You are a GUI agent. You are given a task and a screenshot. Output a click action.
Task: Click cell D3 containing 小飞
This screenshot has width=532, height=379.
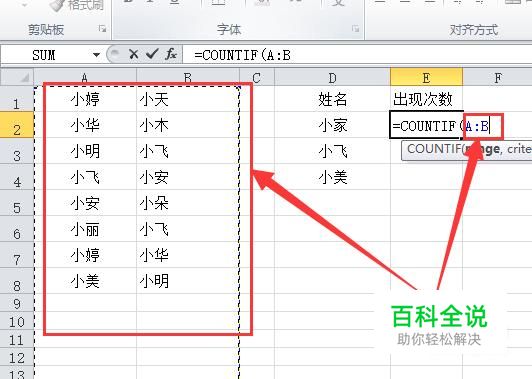coord(332,151)
